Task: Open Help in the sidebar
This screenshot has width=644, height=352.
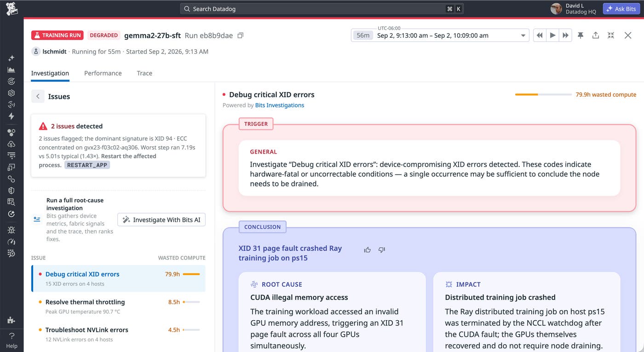Action: [11, 340]
